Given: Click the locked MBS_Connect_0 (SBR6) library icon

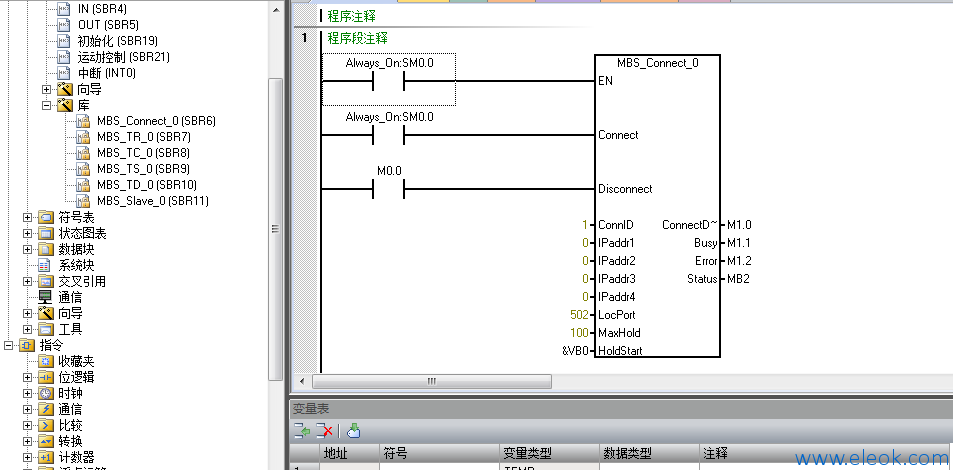Looking at the screenshot, I should click(83, 121).
